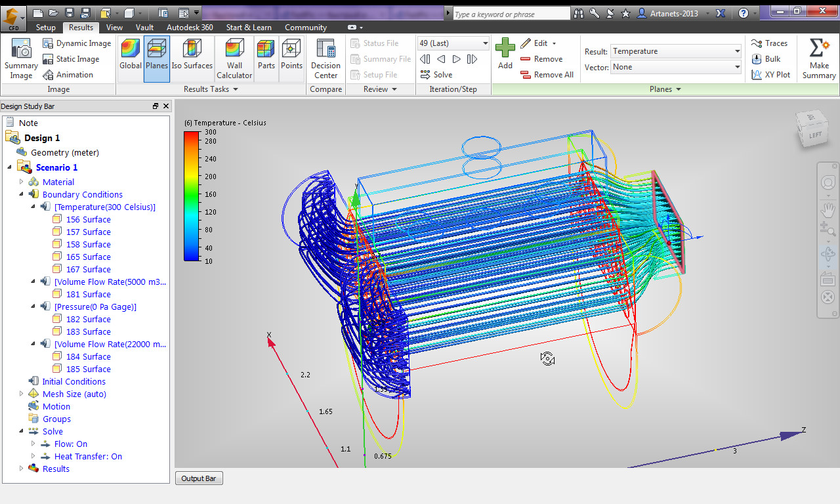Viewport: 840px width, 504px height.
Task: Switch to the View ribbon tab
Action: pos(114,28)
